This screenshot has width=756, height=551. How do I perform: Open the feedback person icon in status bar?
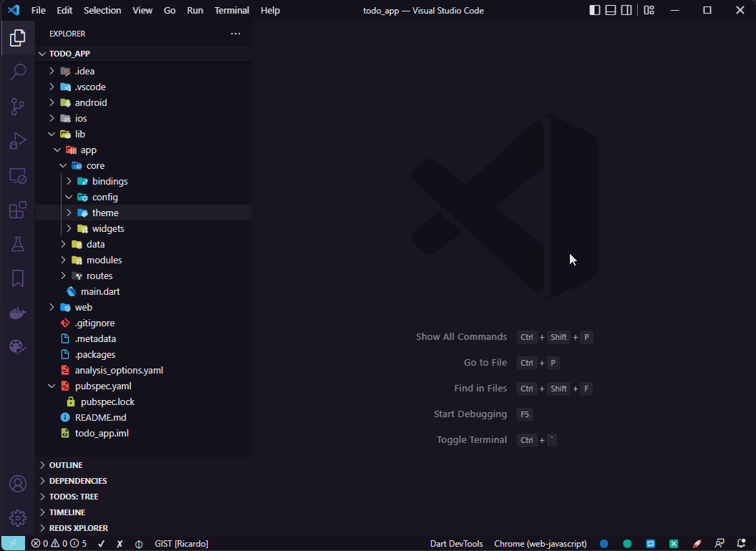[719, 543]
